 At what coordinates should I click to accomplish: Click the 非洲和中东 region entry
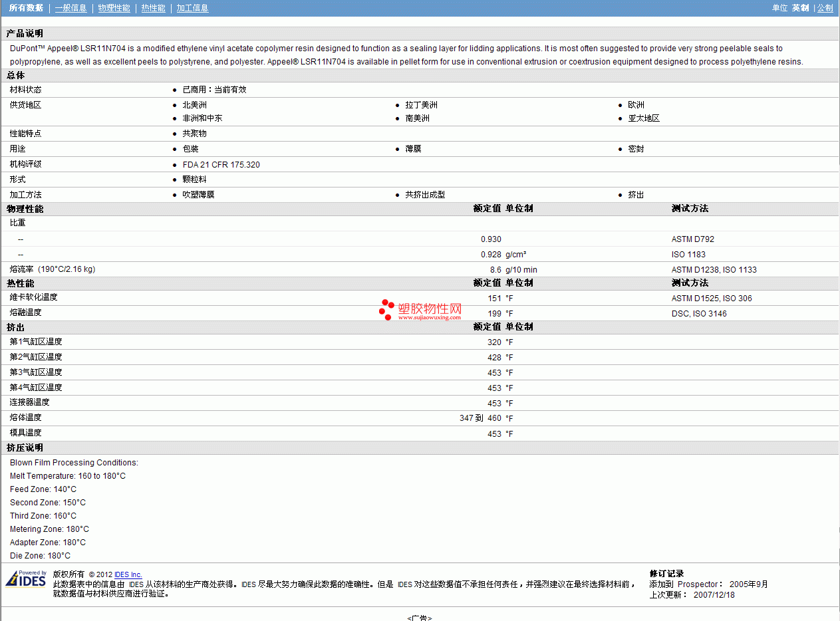pos(202,118)
